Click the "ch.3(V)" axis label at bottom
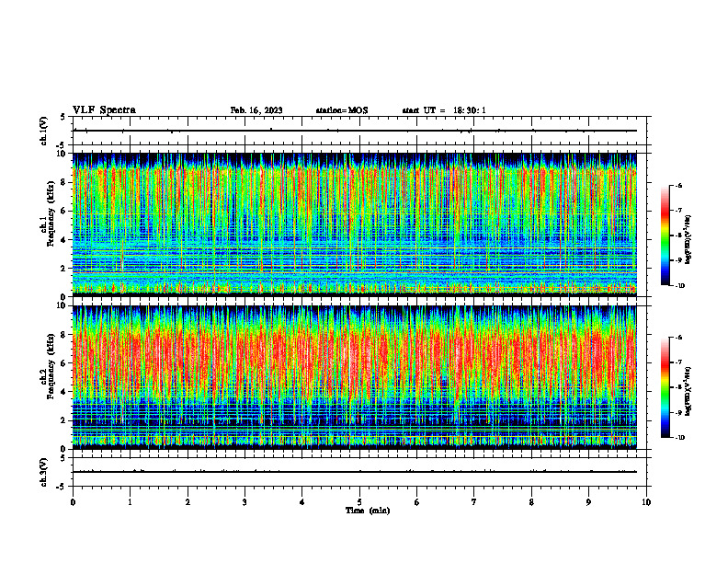 (x=43, y=472)
